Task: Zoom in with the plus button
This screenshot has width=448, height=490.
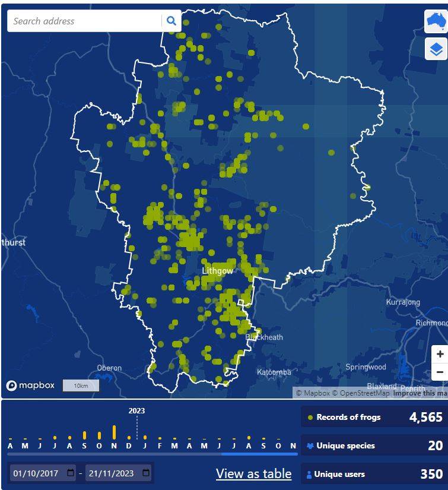Action: tap(440, 354)
